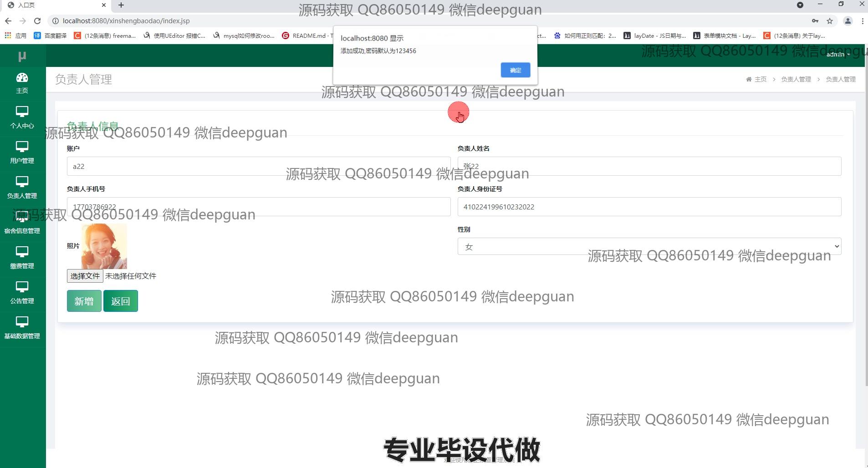This screenshot has height=468, width=868.
Task: Reload the page with the refresh icon
Action: (x=37, y=21)
